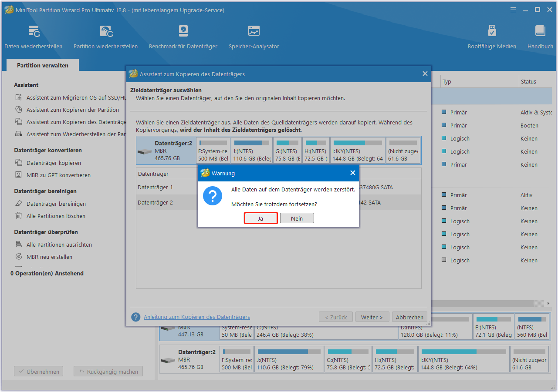Select unallocated 61.6 GB in bottom disk map
Viewport: 558px width, 392px height.
[529, 358]
